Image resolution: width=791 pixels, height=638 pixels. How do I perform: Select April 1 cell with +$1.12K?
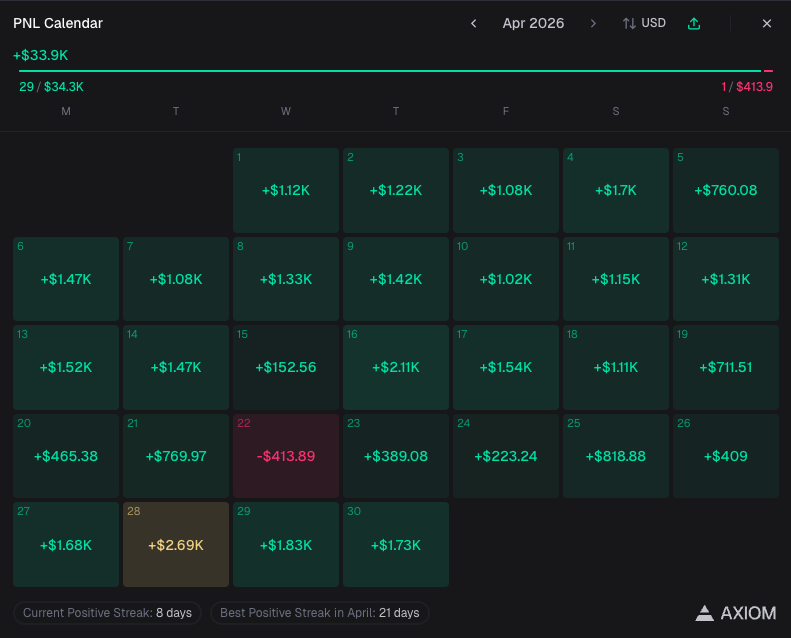point(286,190)
